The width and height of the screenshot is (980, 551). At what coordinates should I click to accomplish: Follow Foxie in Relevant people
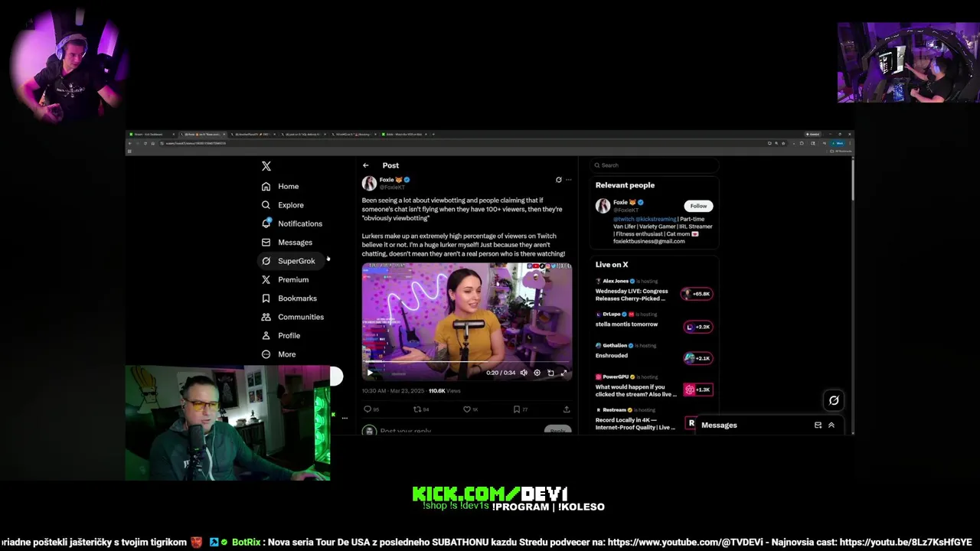(698, 206)
